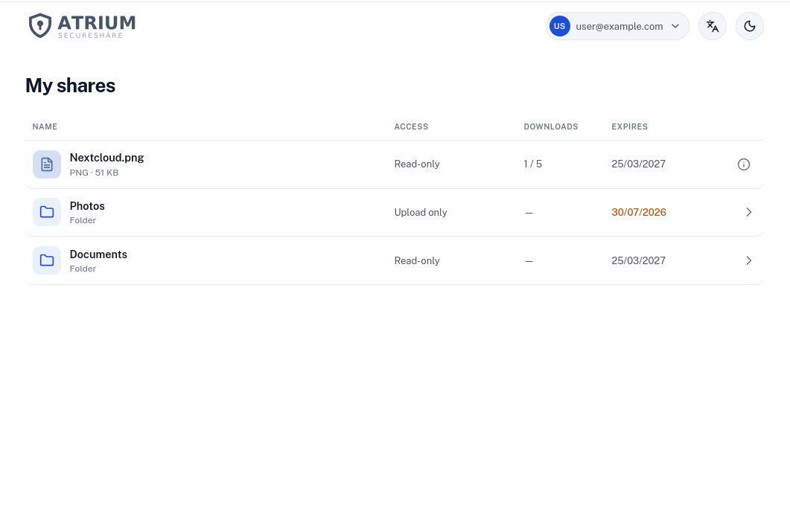The height and width of the screenshot is (532, 790).
Task: Open the Photos folder name
Action: 87,206
